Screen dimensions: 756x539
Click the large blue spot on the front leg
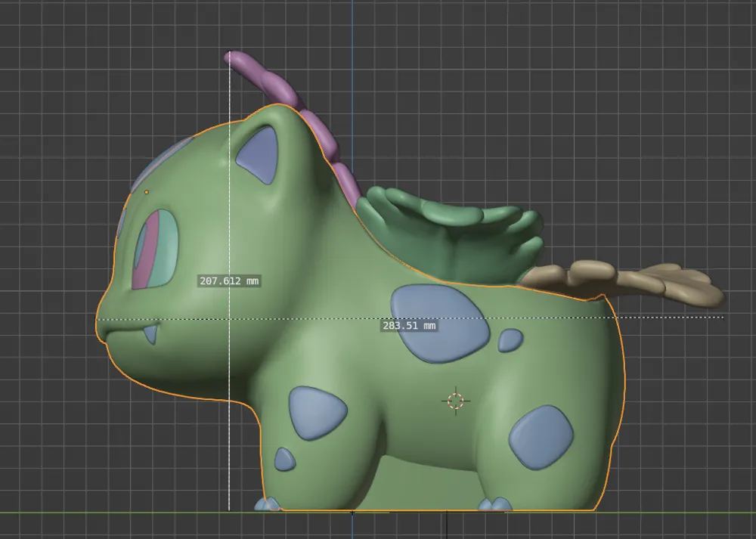click(317, 412)
